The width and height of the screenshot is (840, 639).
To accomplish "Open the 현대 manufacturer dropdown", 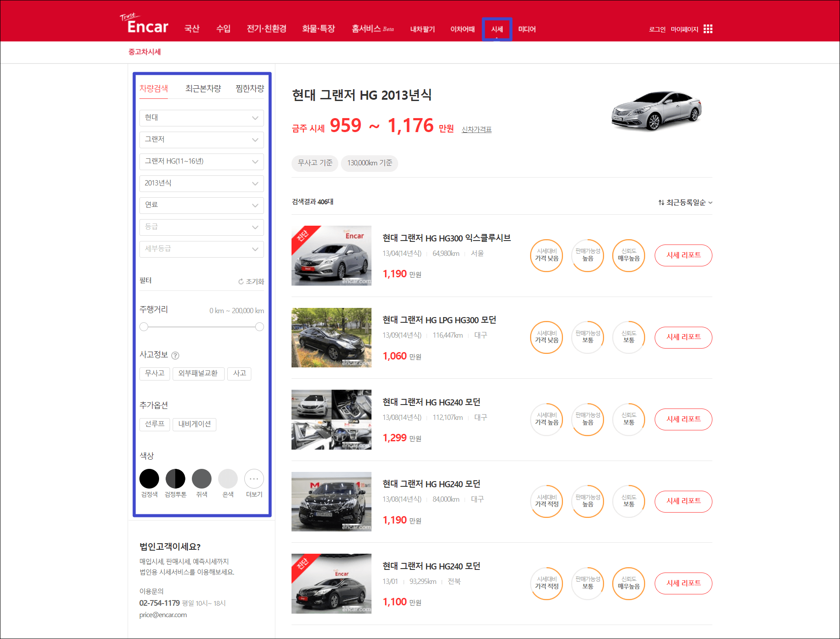I will point(201,118).
